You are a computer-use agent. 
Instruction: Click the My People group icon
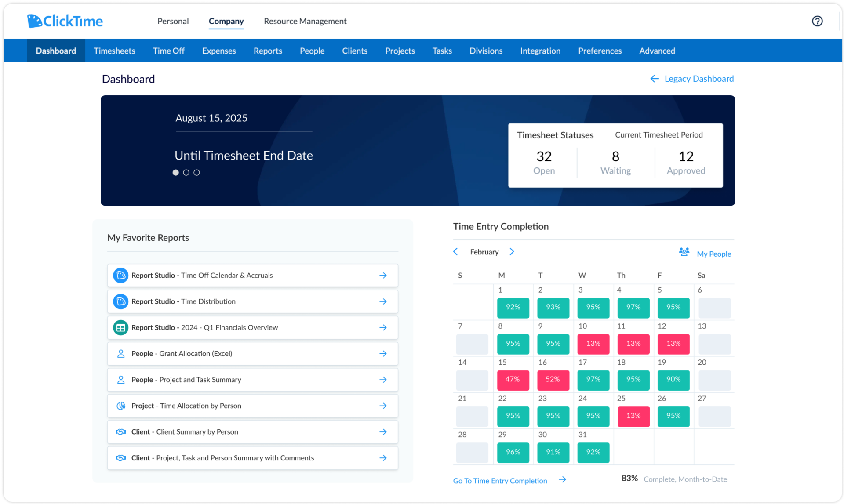pyautogui.click(x=684, y=252)
